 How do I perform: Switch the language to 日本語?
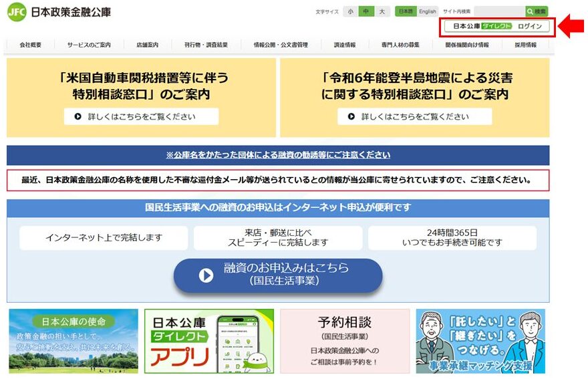coord(406,11)
